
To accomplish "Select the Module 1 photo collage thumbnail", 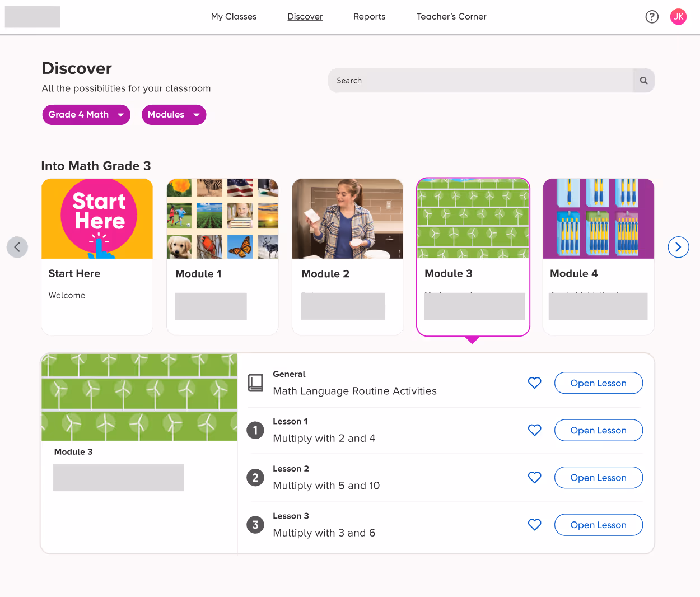I will [222, 219].
